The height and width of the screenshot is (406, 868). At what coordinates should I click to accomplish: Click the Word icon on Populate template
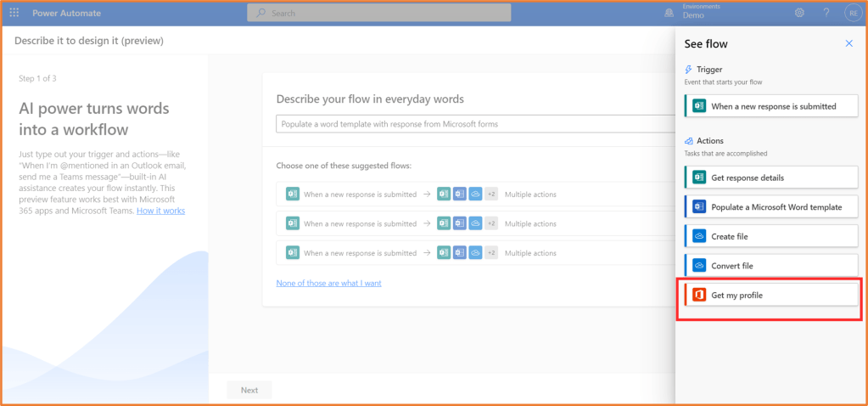coord(699,206)
